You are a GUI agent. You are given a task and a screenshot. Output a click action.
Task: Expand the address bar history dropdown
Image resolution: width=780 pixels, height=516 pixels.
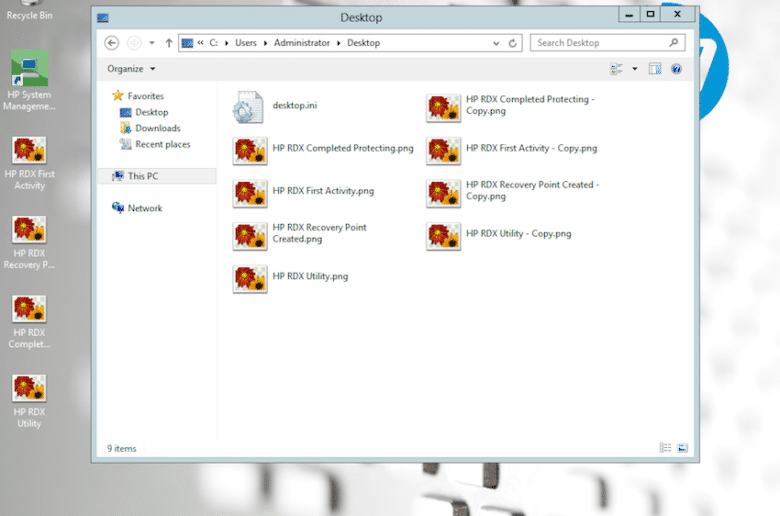[x=496, y=43]
